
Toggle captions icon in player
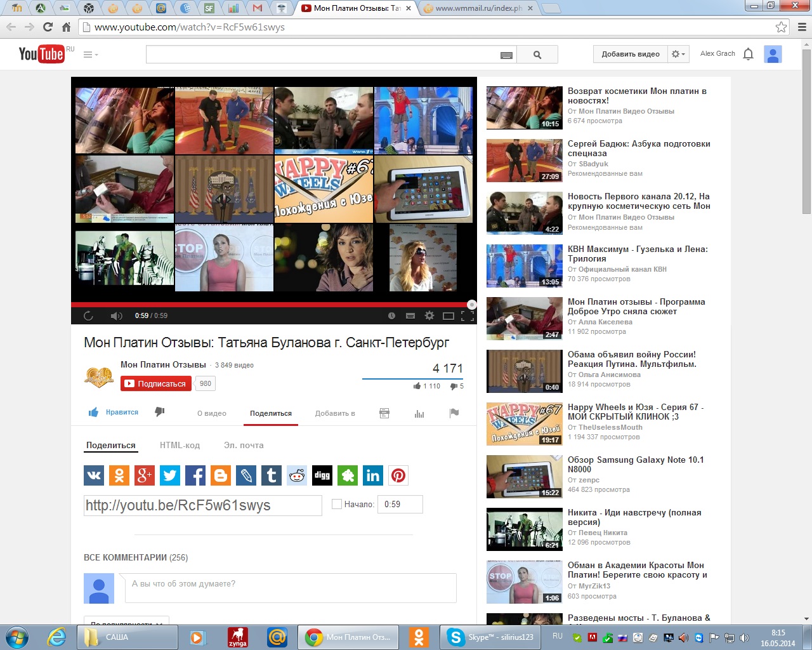click(x=410, y=315)
